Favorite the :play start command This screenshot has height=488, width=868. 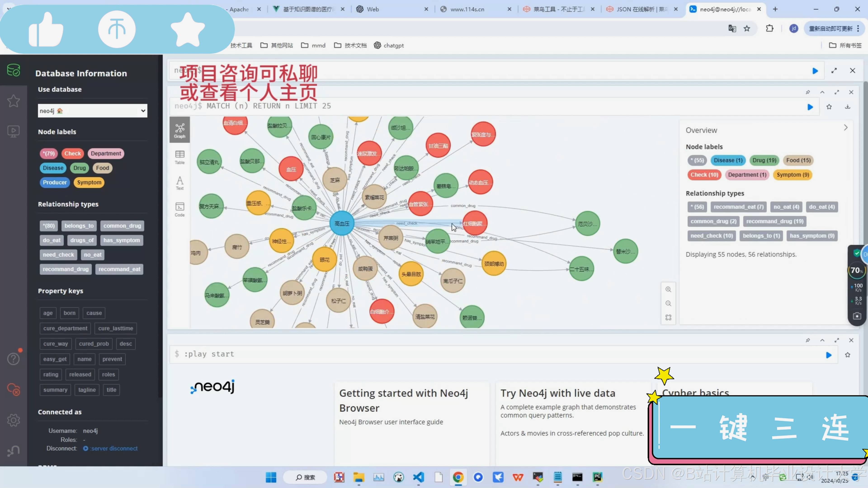(847, 355)
